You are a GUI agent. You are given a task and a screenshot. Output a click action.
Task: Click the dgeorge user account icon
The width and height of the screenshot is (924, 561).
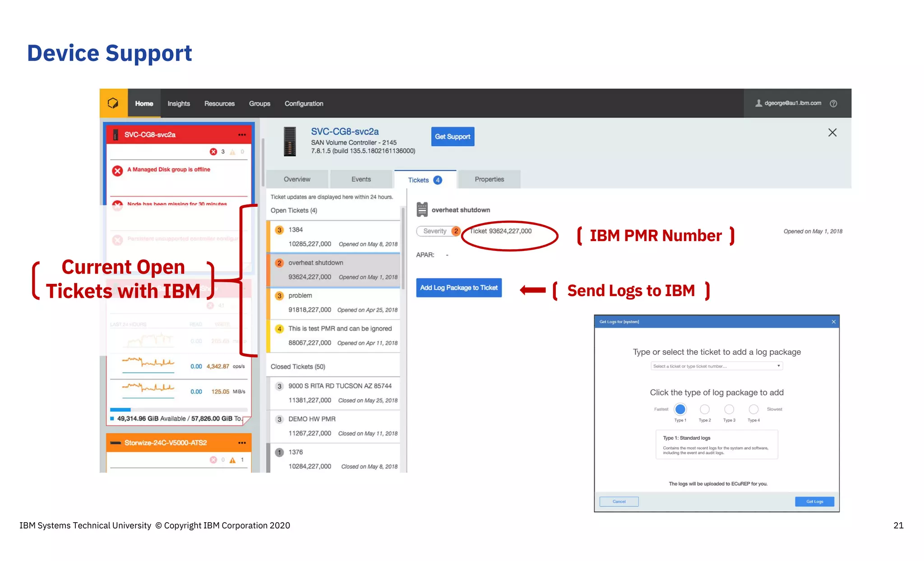[x=758, y=103]
